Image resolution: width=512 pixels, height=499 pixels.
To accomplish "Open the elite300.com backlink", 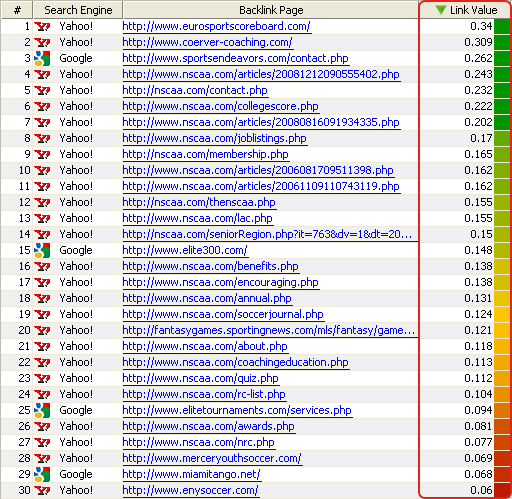I will click(x=185, y=250).
